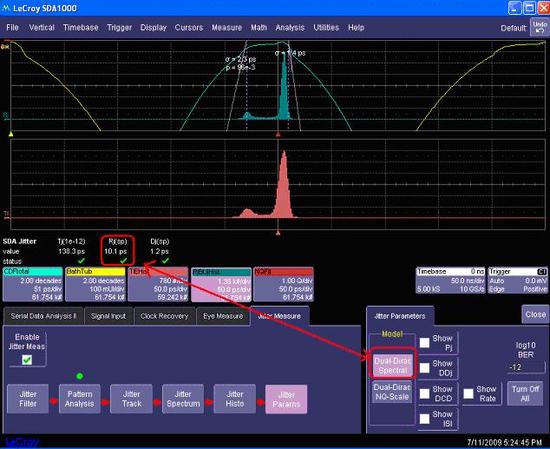This screenshot has width=550, height=449.
Task: Toggle the Enable Jitter Meas checkbox
Action: pos(27,360)
